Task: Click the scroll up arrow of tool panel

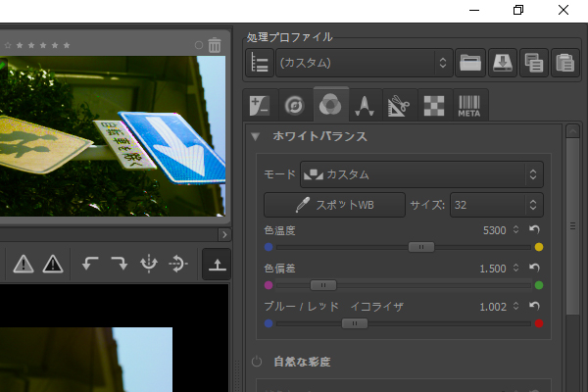Action: point(572,131)
